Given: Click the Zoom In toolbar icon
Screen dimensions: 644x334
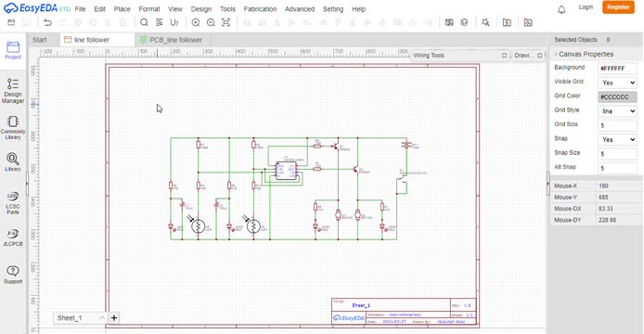Looking at the screenshot, I should pyautogui.click(x=196, y=22).
